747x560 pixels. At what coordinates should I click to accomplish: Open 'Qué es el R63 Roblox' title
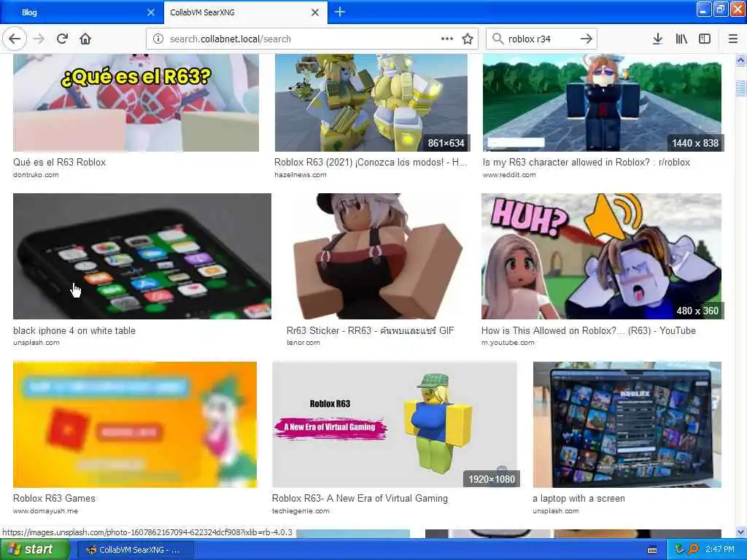click(60, 162)
